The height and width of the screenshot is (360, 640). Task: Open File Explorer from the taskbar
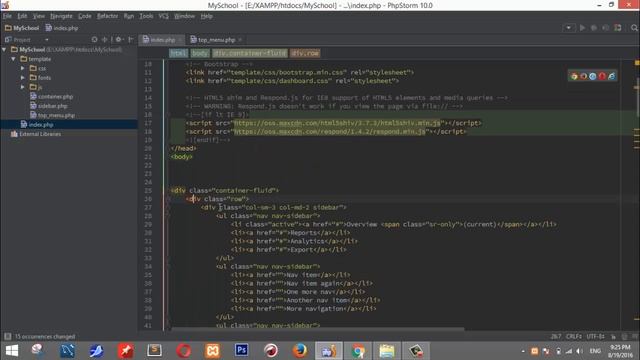click(x=387, y=351)
